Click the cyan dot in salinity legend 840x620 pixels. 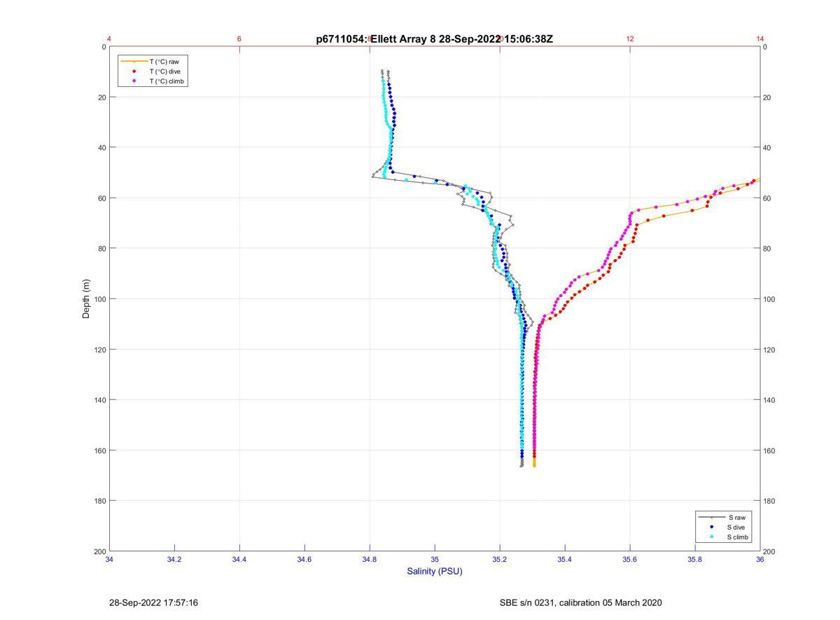tap(711, 537)
